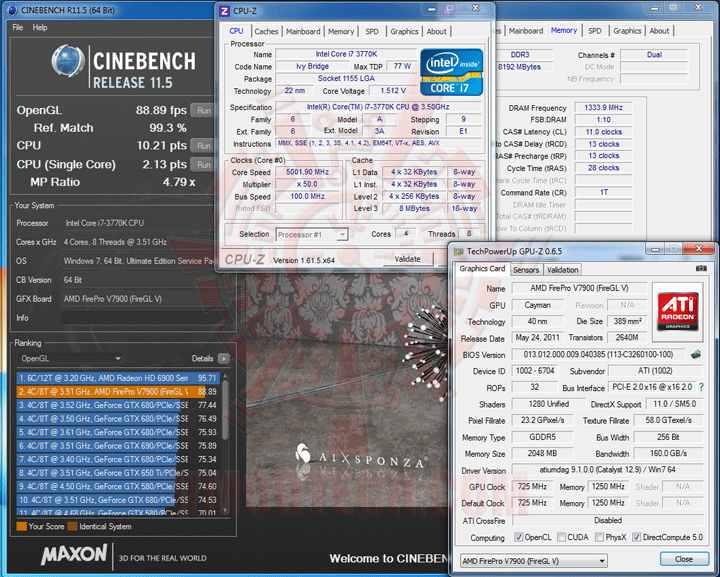Click the CPU-Z title bar icon
Screen dimensions: 720x577
[x=225, y=11]
